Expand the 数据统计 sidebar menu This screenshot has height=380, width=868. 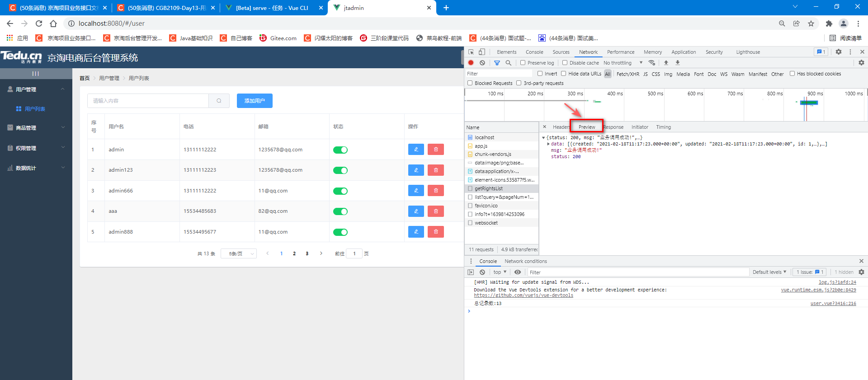(36, 168)
